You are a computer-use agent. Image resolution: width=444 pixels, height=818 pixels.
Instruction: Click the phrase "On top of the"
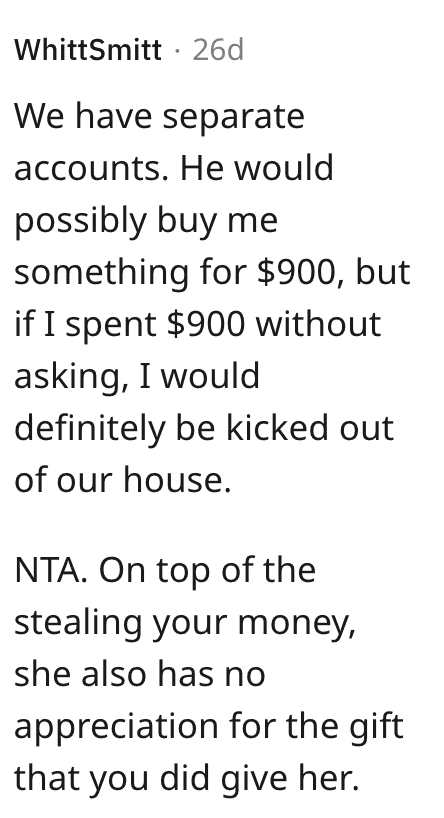(x=207, y=571)
